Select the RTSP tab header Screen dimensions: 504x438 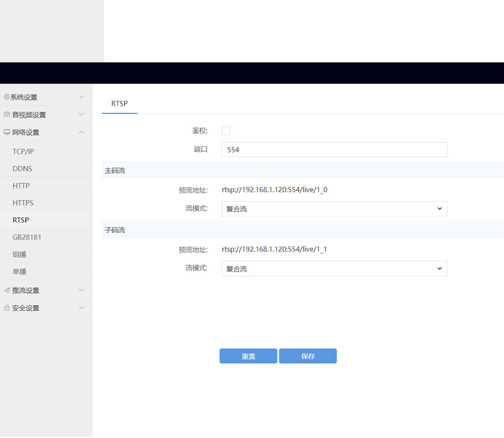(119, 103)
